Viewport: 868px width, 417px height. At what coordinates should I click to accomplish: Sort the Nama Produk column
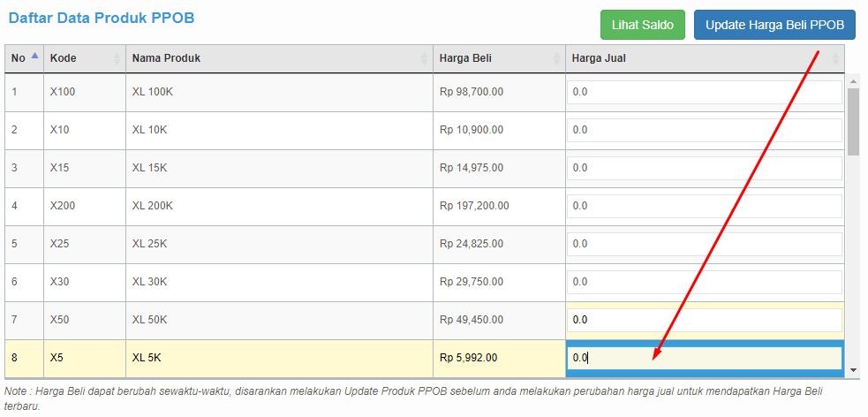pyautogui.click(x=424, y=58)
